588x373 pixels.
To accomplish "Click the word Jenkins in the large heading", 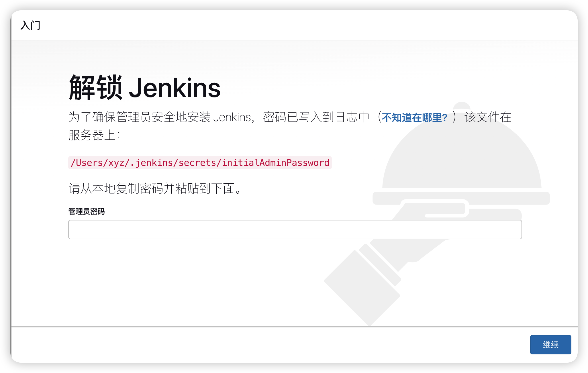I will pos(175,88).
